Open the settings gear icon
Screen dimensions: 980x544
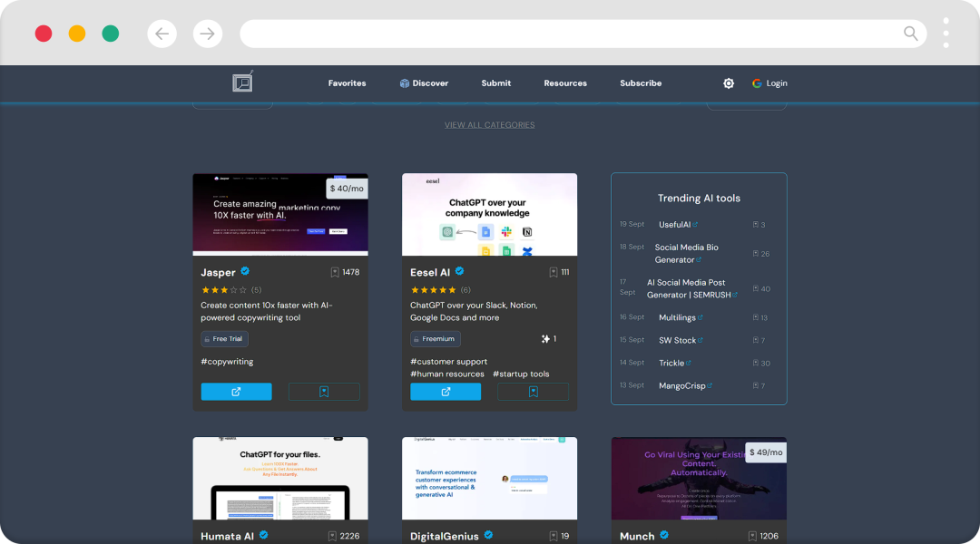click(729, 83)
